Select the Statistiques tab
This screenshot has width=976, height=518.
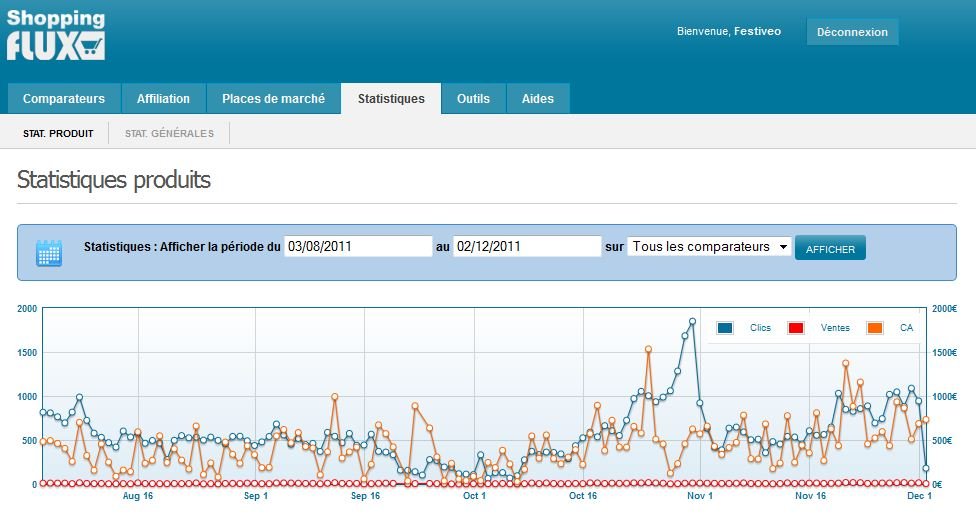[391, 99]
